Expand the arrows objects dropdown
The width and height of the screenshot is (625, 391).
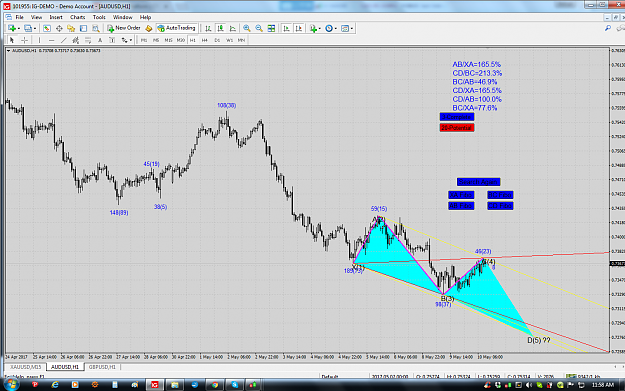click(131, 40)
